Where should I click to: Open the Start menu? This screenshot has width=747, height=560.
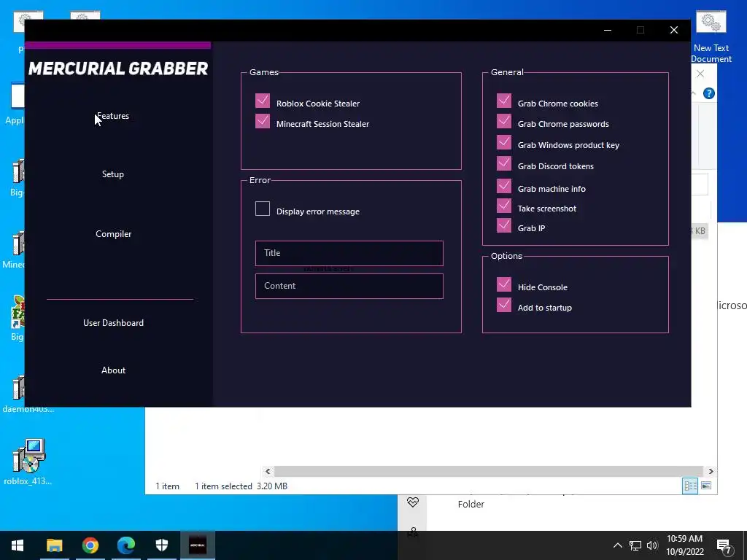pyautogui.click(x=18, y=545)
